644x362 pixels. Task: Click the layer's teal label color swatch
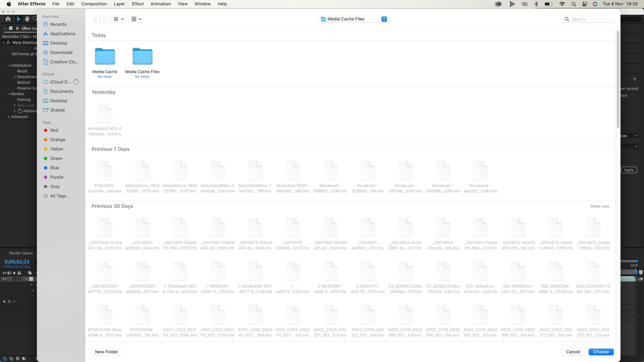(31, 279)
